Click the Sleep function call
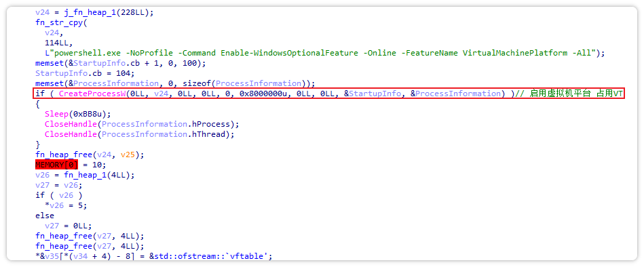The height and width of the screenshot is (267, 644). coord(78,114)
